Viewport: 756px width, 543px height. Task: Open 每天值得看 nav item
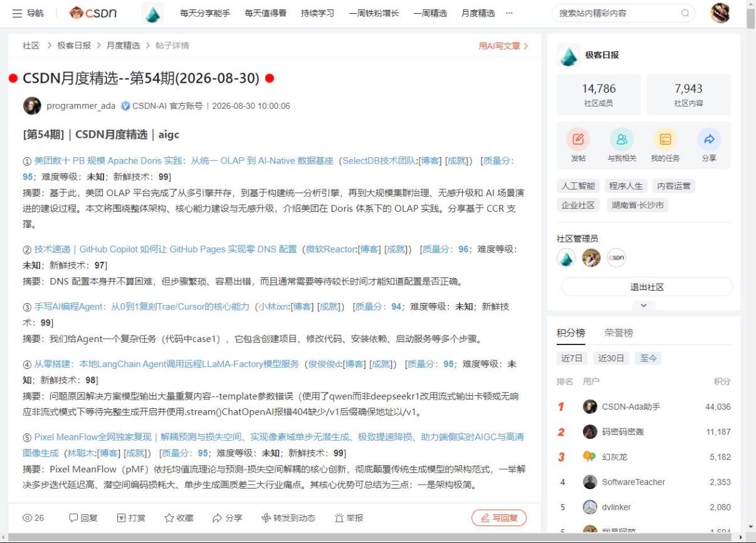pyautogui.click(x=265, y=13)
